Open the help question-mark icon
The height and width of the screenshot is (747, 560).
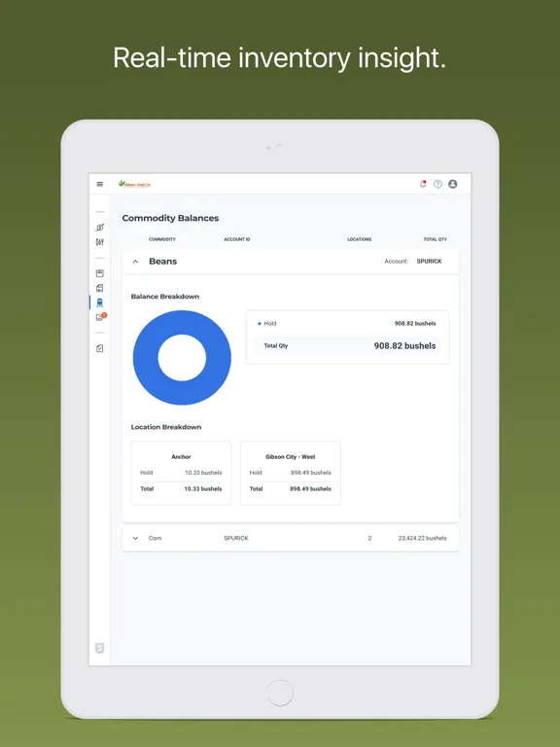click(x=437, y=184)
